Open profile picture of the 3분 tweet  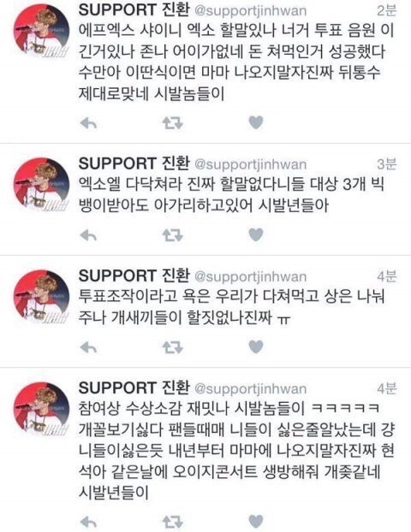[41, 185]
